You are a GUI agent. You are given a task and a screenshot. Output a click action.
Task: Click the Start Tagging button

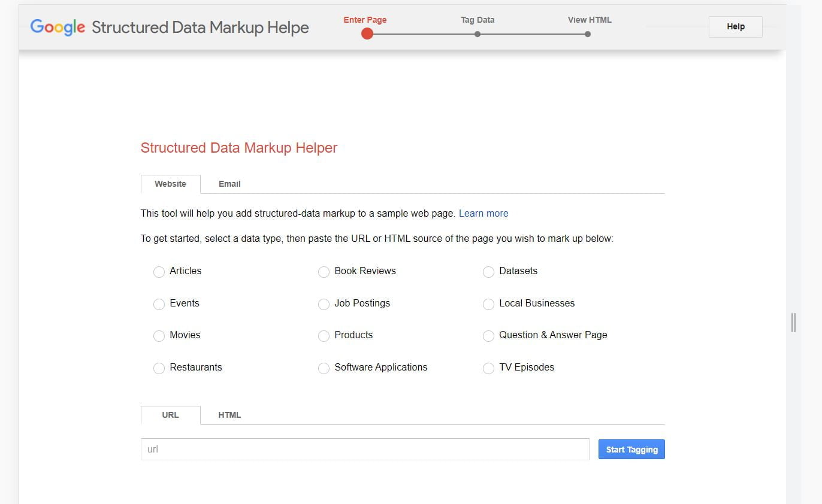[x=631, y=449]
